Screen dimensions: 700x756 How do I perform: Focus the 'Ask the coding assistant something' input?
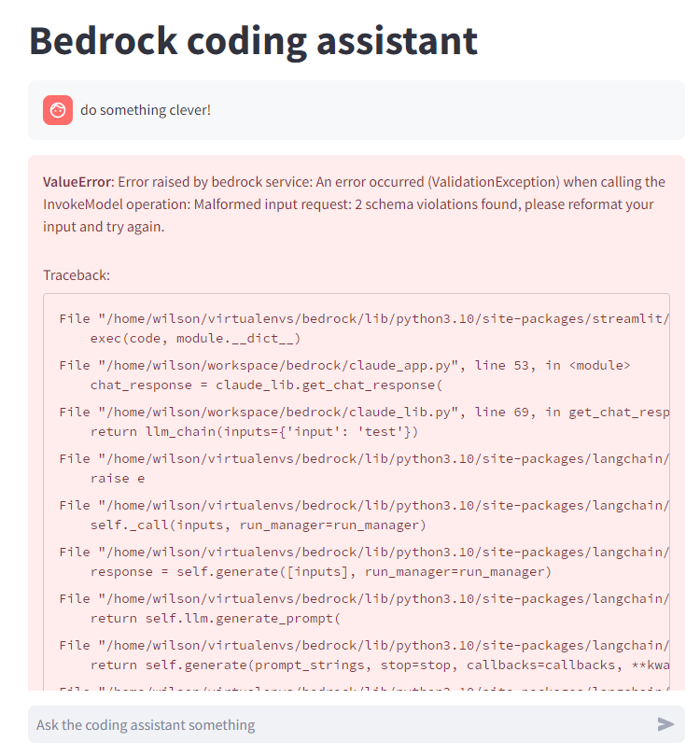(336, 724)
